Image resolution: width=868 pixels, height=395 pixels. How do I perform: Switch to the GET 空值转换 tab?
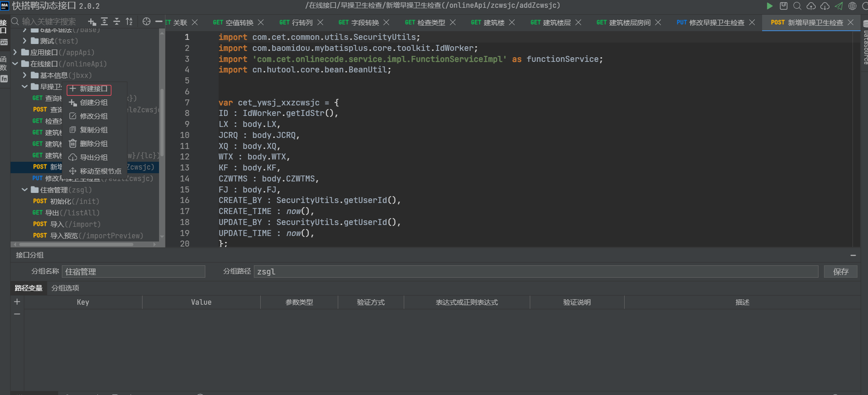coord(233,22)
